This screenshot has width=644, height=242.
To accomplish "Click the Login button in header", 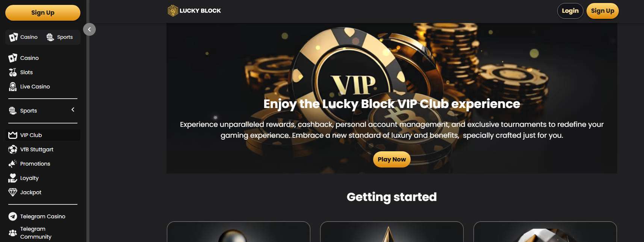I will click(570, 11).
